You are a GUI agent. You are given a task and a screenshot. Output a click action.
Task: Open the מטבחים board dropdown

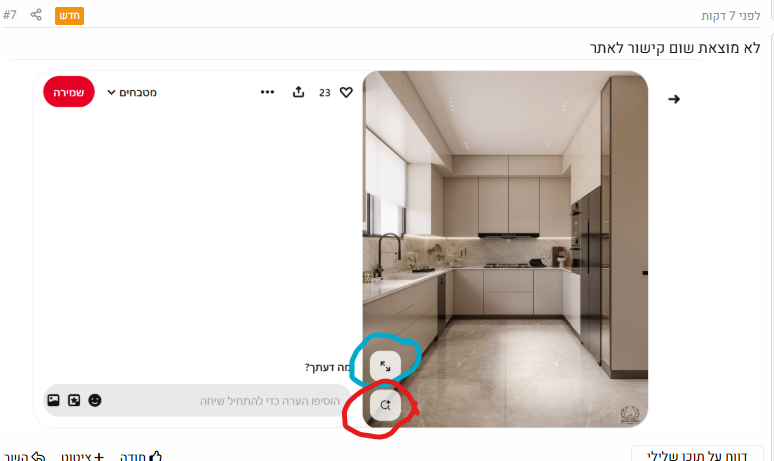(x=132, y=92)
